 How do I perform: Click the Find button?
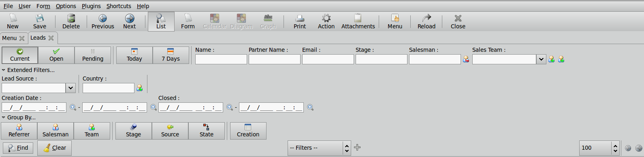pos(18,148)
